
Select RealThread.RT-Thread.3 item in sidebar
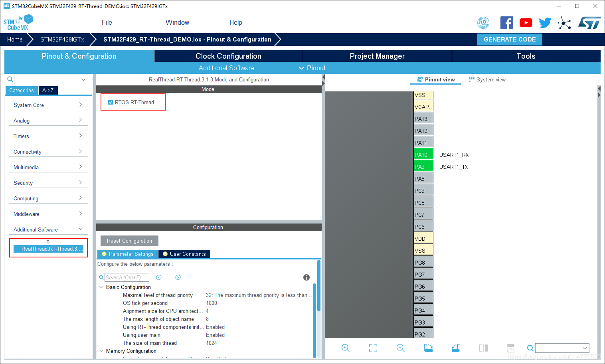(49, 249)
